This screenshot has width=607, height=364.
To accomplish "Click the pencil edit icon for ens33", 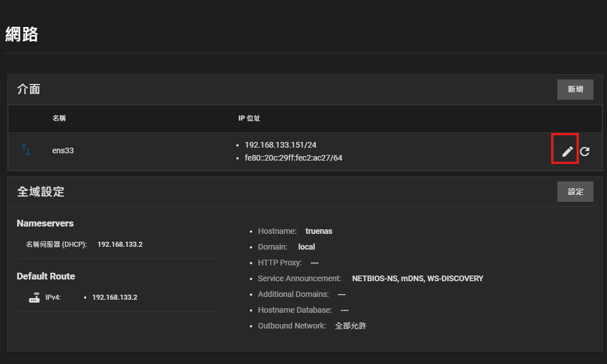I will (567, 151).
